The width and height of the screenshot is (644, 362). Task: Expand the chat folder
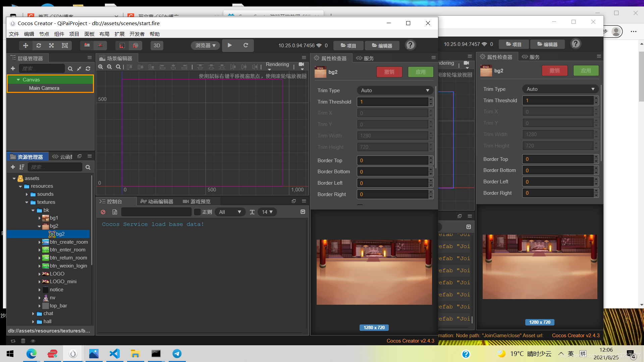[33, 314]
